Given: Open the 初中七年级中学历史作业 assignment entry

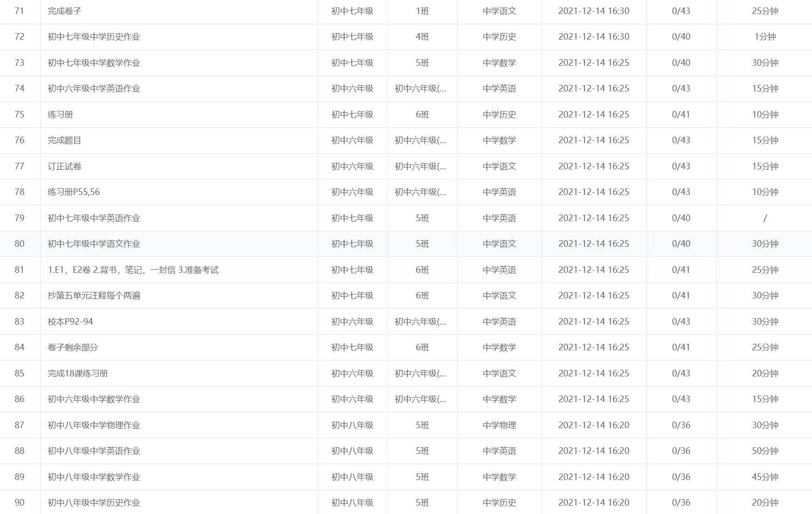Looking at the screenshot, I should click(94, 36).
